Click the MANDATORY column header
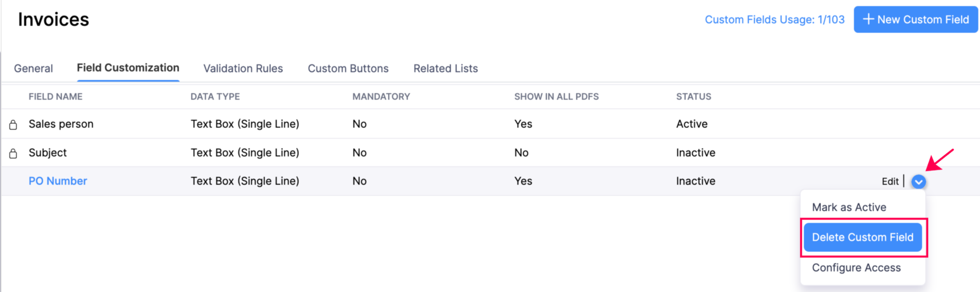This screenshot has height=292, width=980. 381,97
